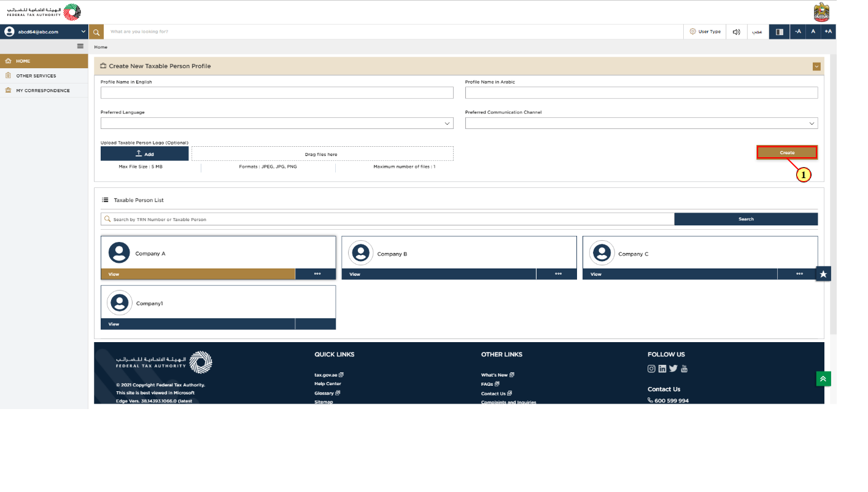Click the Search button
868x492 pixels.
pos(746,219)
